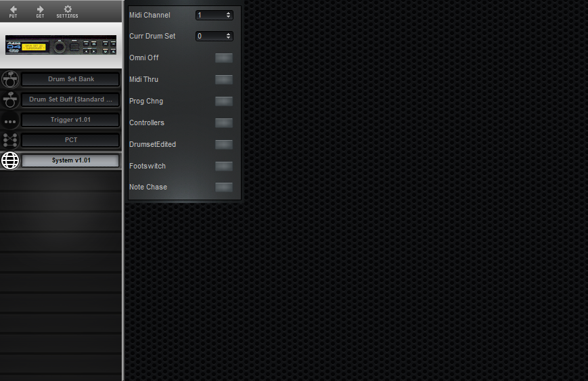Click the Midi Channel stepper arrows
The image size is (588, 381).
coord(229,15)
